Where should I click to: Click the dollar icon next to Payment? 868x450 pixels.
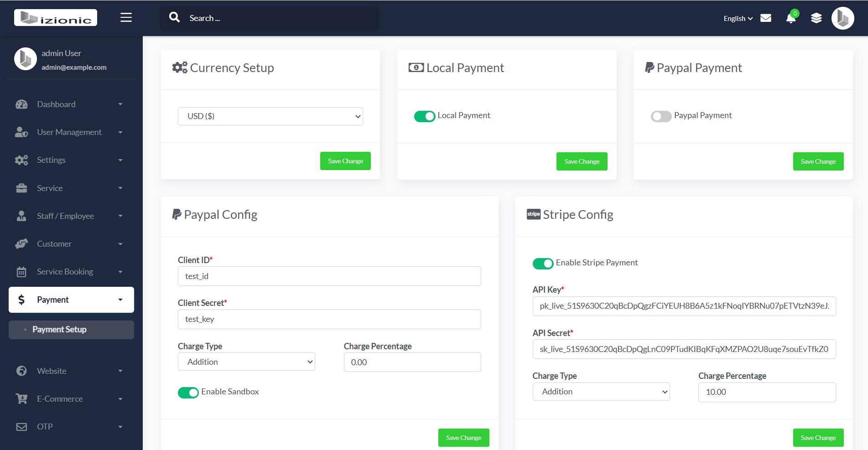pyautogui.click(x=21, y=300)
